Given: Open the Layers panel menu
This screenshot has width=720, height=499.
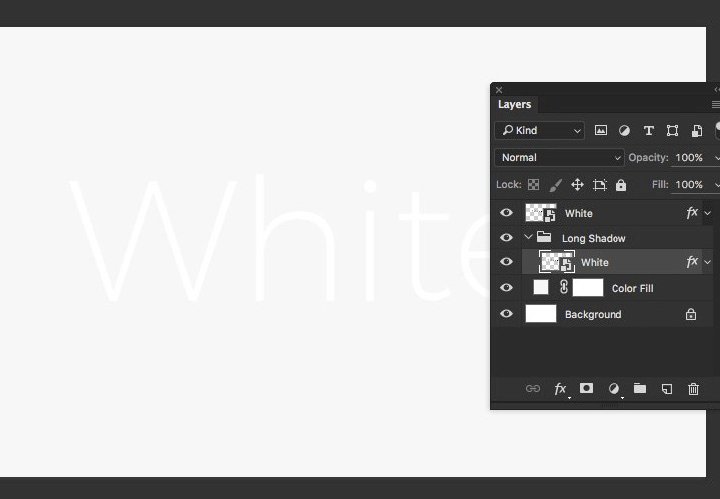Looking at the screenshot, I should click(715, 104).
